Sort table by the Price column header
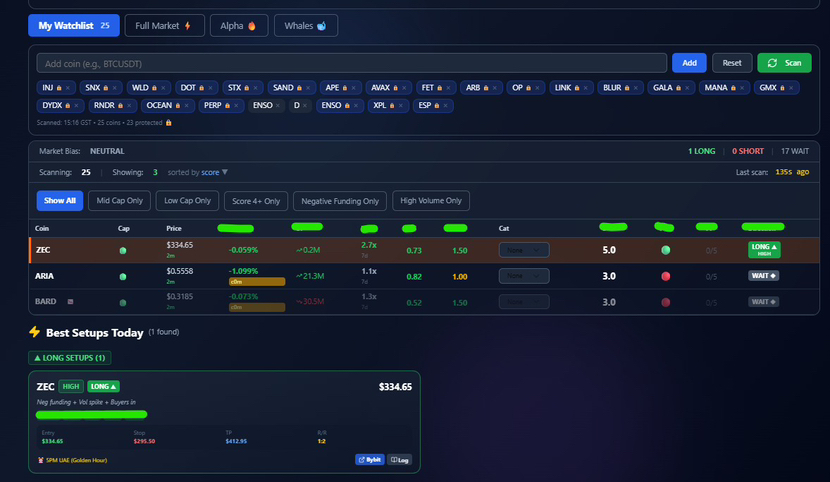This screenshot has width=830, height=482. click(174, 229)
